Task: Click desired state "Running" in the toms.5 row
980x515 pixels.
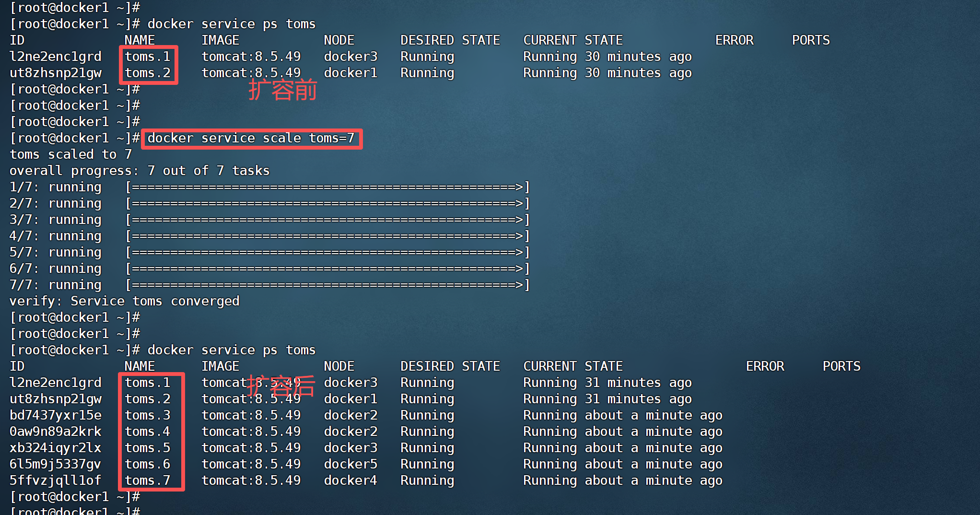Action: [428, 448]
